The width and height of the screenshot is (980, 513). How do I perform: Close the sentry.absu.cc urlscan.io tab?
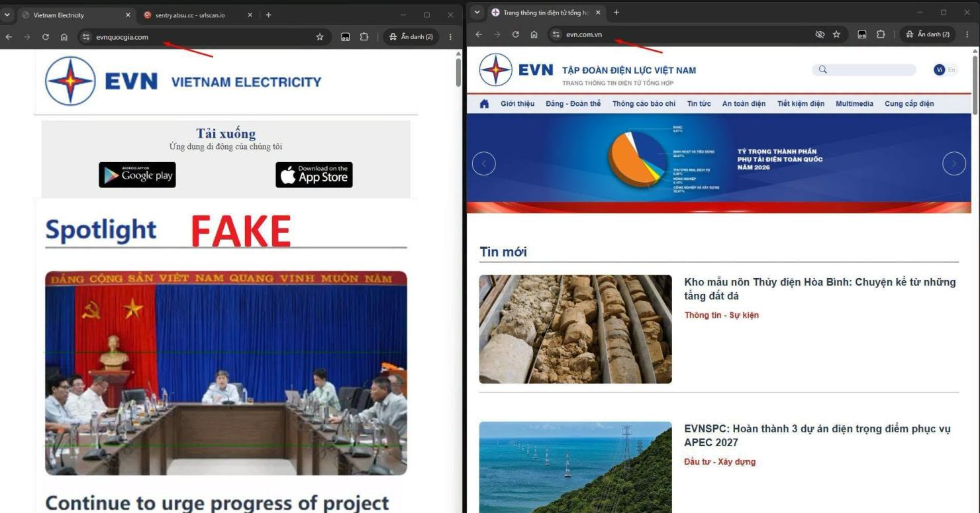tap(250, 15)
